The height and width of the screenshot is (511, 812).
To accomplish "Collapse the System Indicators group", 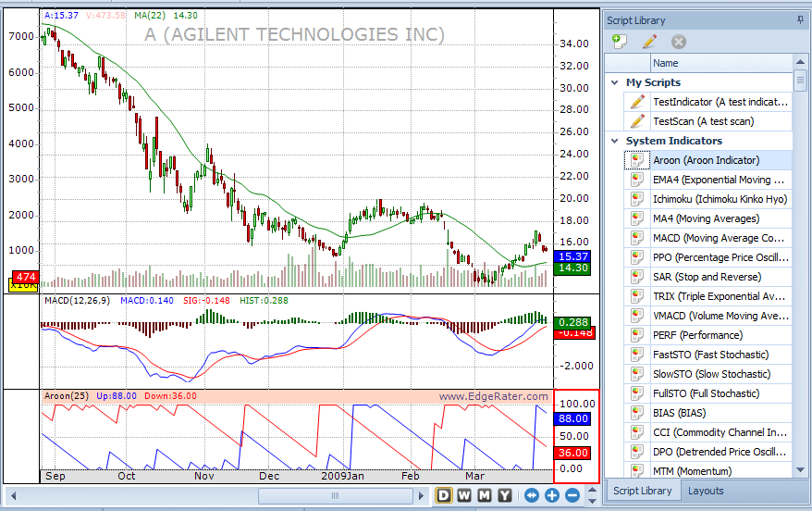I will coord(615,141).
